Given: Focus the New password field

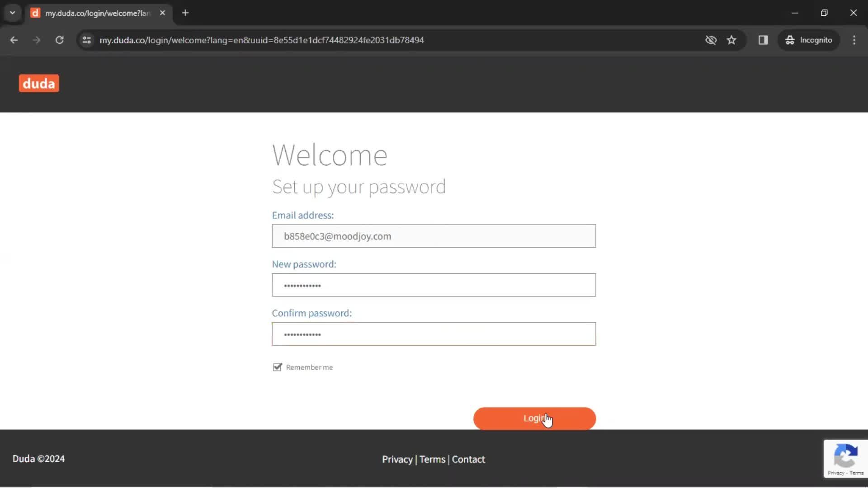Looking at the screenshot, I should pyautogui.click(x=434, y=285).
